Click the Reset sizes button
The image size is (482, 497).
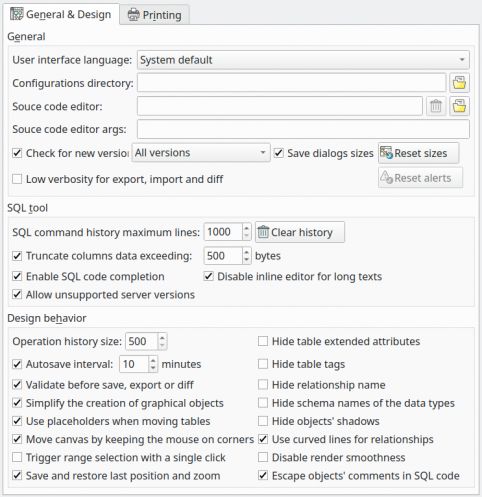(419, 153)
